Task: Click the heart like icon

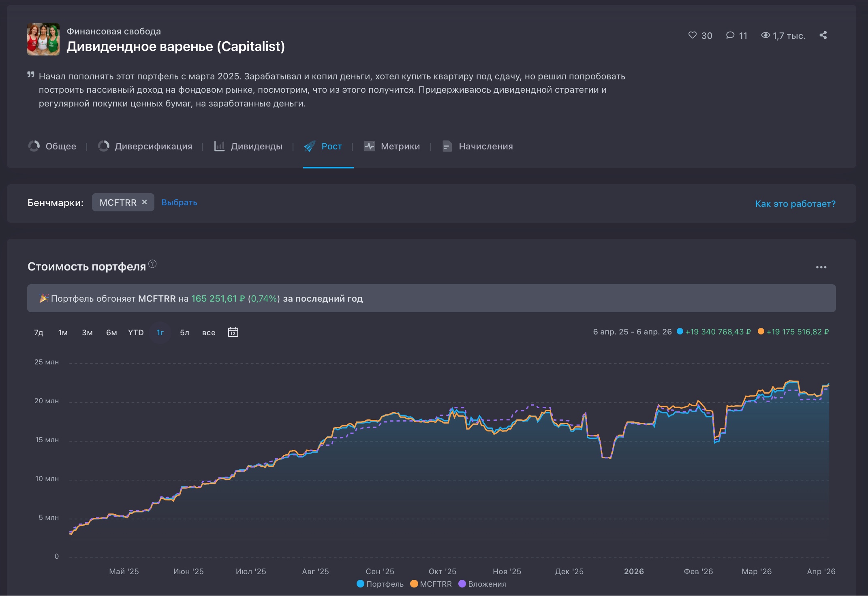Action: pyautogui.click(x=692, y=35)
